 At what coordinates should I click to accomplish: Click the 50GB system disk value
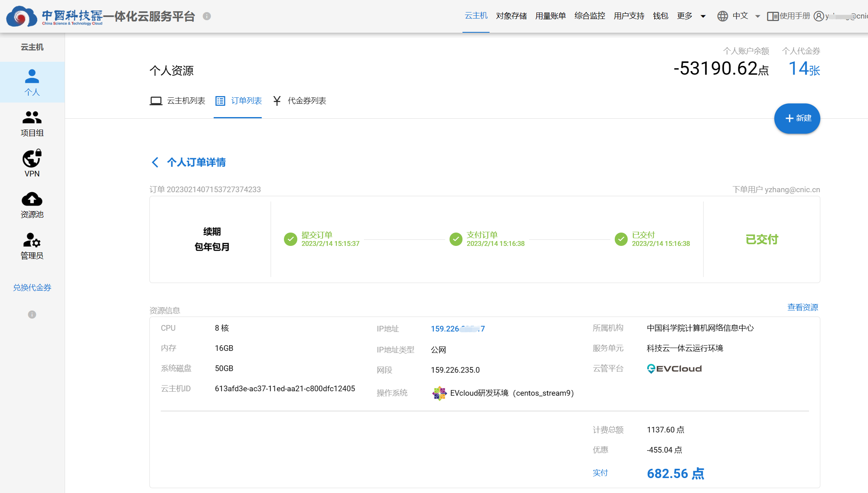click(x=224, y=369)
